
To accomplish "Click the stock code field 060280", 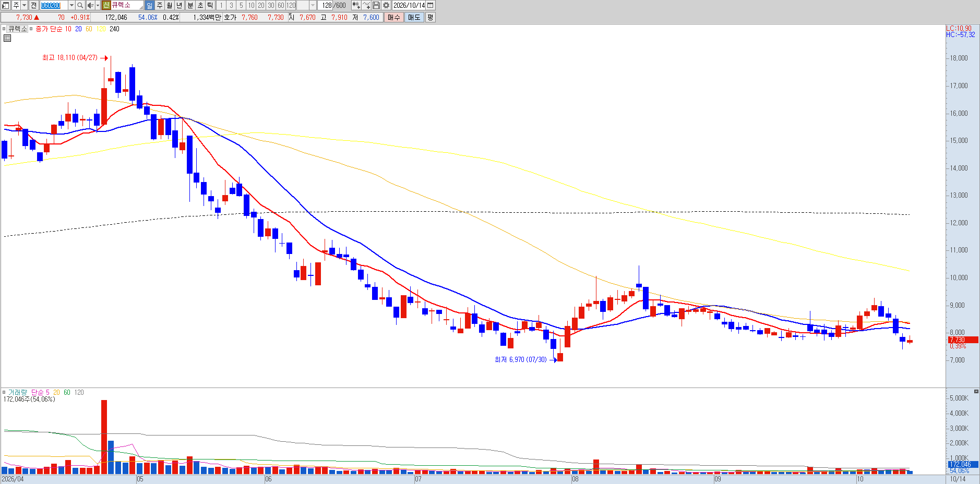I will (53, 5).
